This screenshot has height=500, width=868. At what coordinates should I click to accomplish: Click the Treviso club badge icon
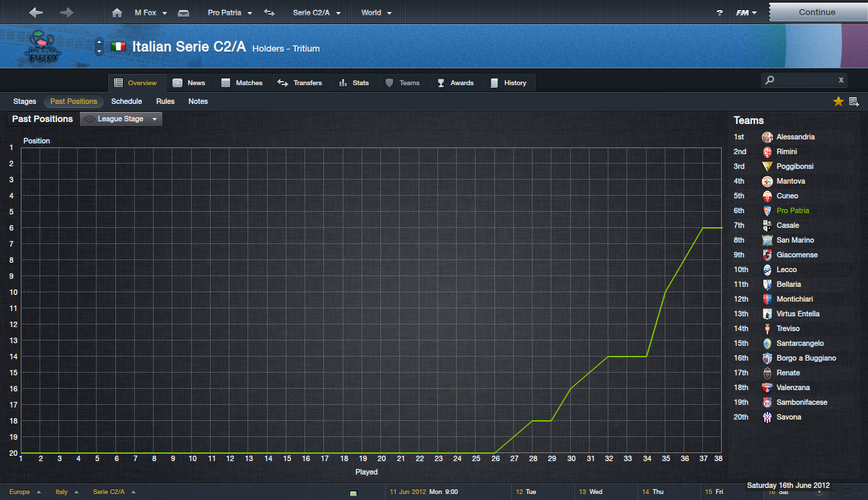(767, 328)
